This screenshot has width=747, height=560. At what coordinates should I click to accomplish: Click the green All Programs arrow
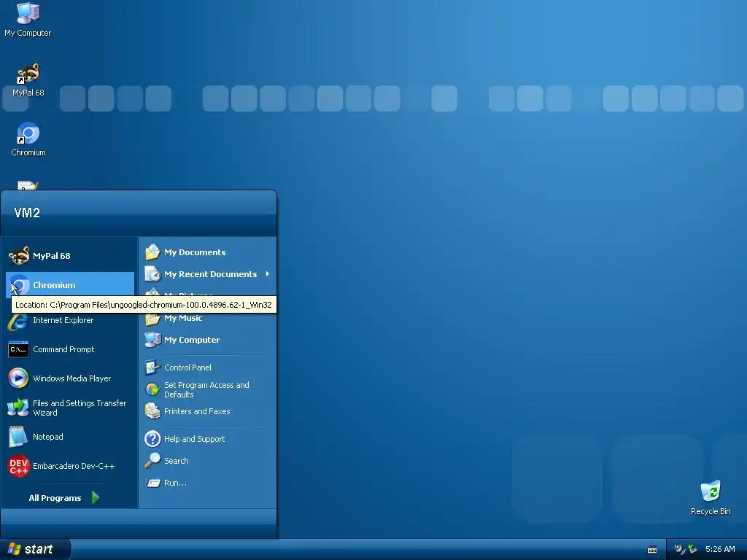click(96, 497)
